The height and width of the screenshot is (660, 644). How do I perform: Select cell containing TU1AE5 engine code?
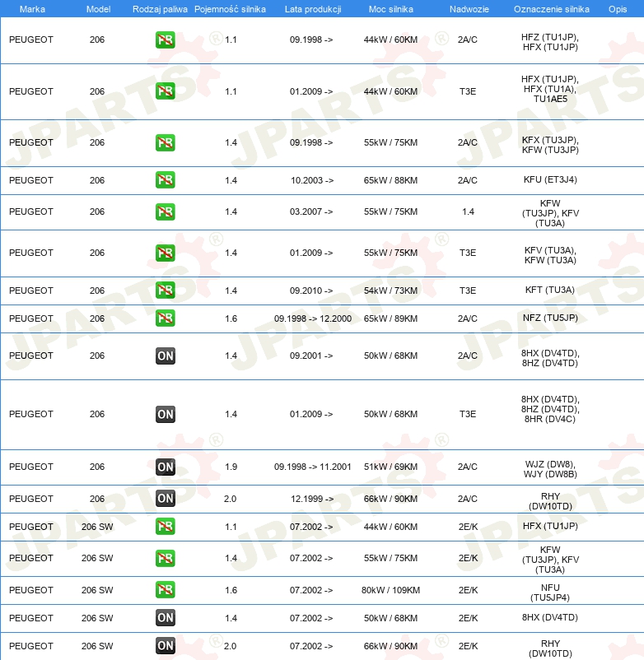tap(550, 89)
